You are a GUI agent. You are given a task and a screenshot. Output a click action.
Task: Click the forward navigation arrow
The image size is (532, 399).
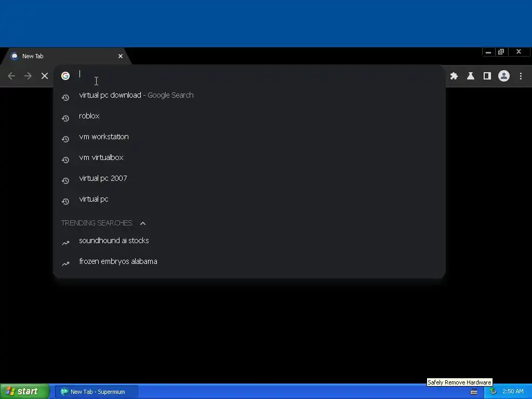(x=28, y=76)
